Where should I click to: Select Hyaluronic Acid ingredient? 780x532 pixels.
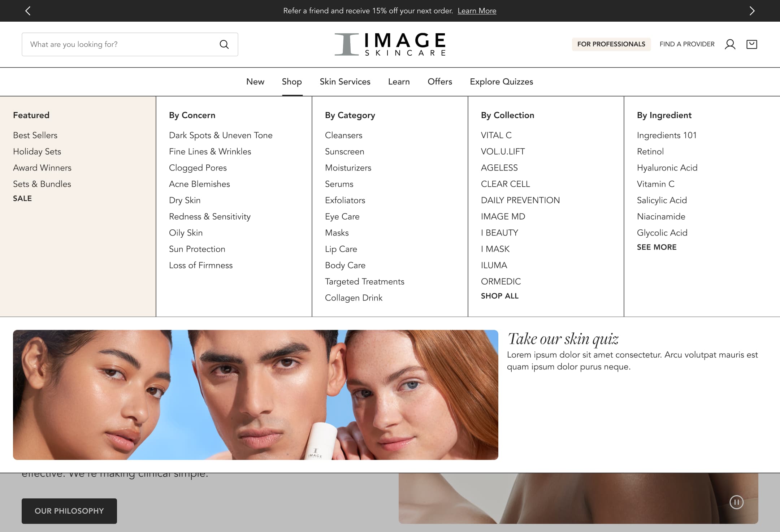pos(667,168)
